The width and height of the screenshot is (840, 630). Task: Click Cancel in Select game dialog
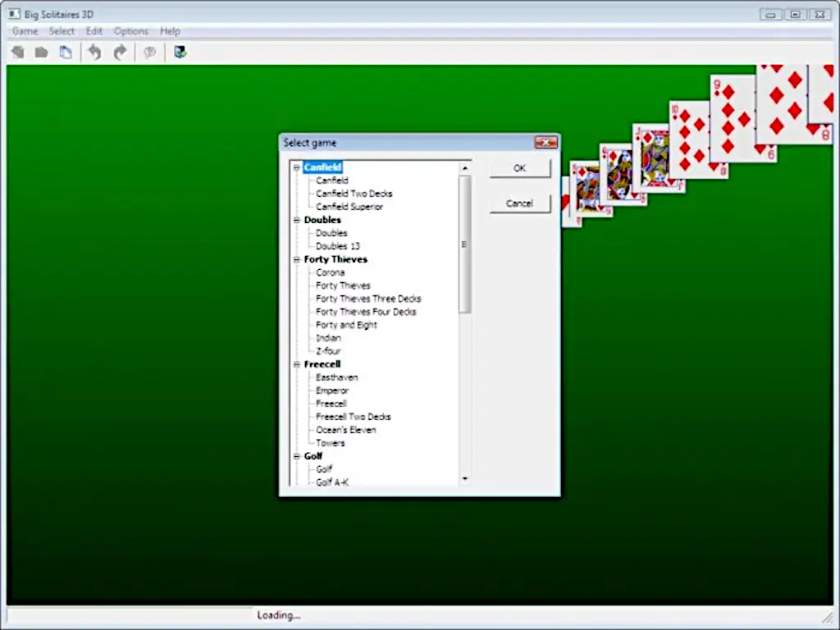(519, 203)
